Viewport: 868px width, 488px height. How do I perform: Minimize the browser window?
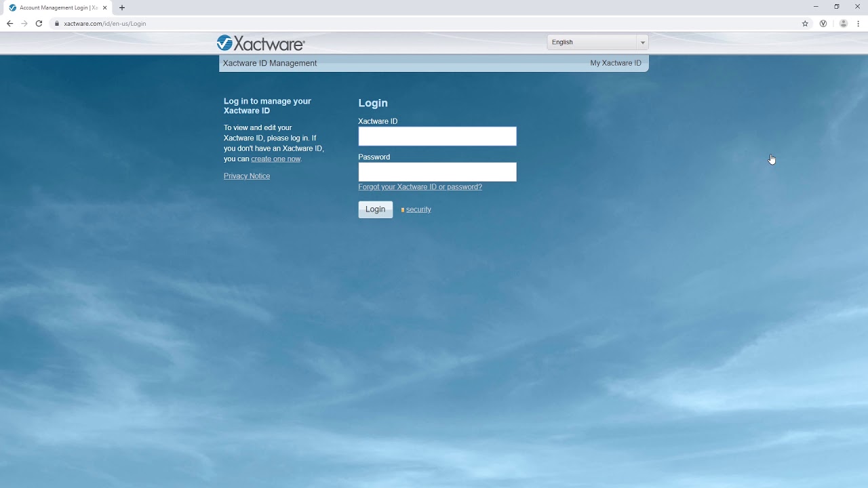click(x=816, y=7)
